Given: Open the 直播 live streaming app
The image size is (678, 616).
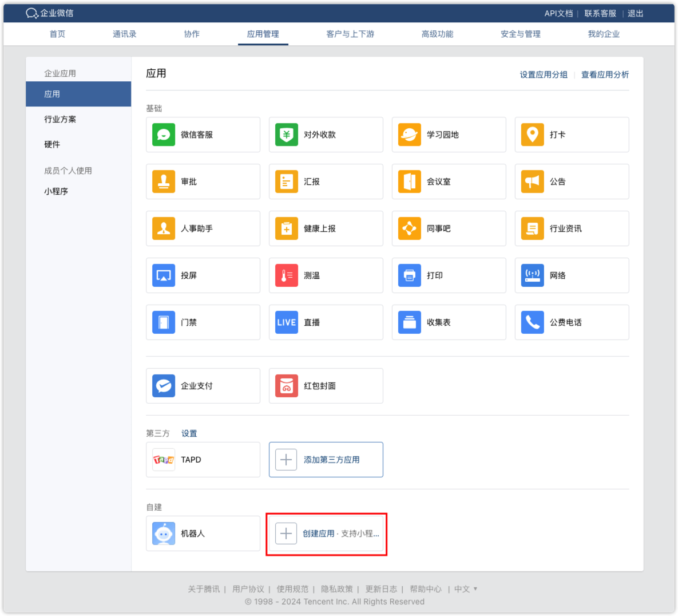Looking at the screenshot, I should click(x=326, y=322).
